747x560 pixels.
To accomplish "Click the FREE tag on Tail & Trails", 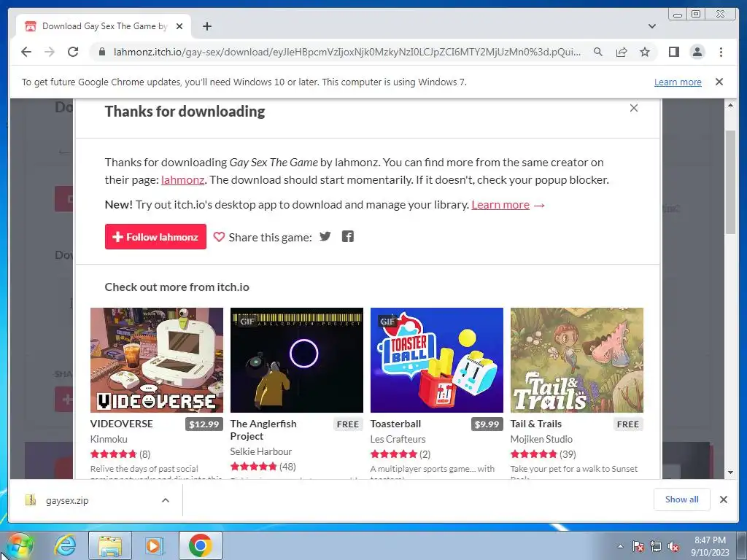I will [x=628, y=424].
